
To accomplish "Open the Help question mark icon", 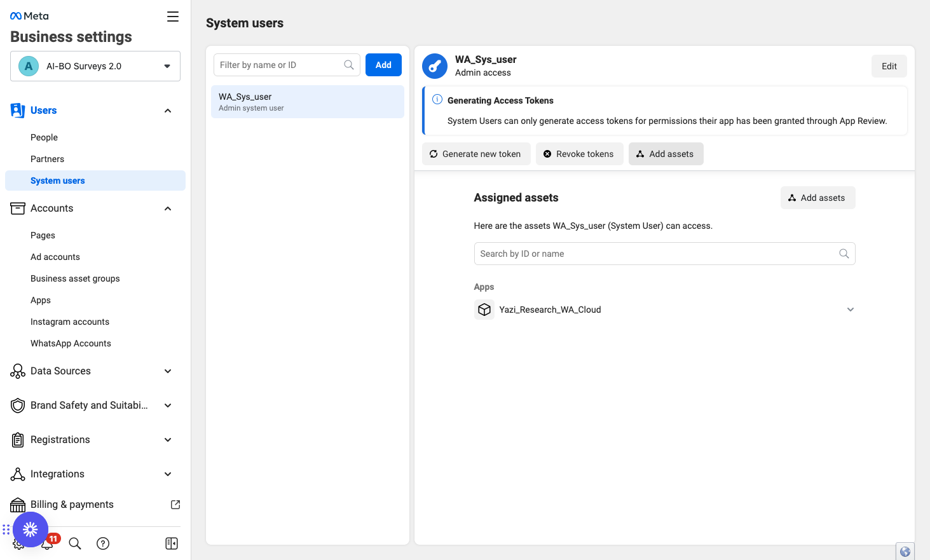I will 103,543.
